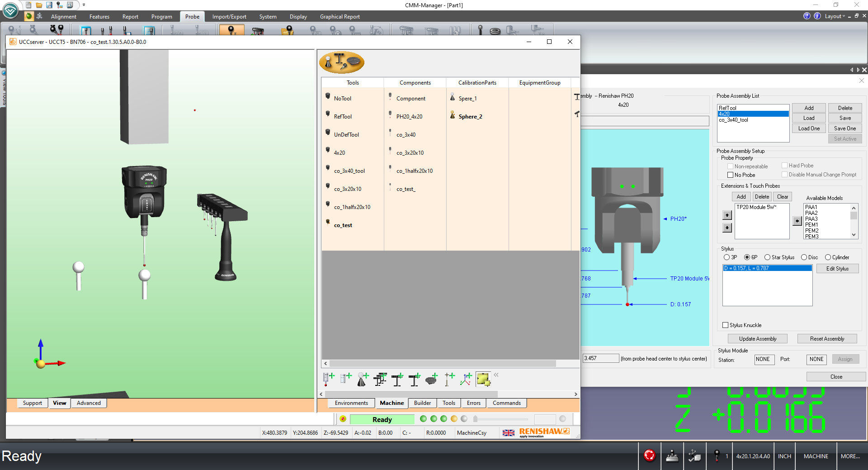Click the yellow view layout icon
The width and height of the screenshot is (868, 470).
coord(483,379)
